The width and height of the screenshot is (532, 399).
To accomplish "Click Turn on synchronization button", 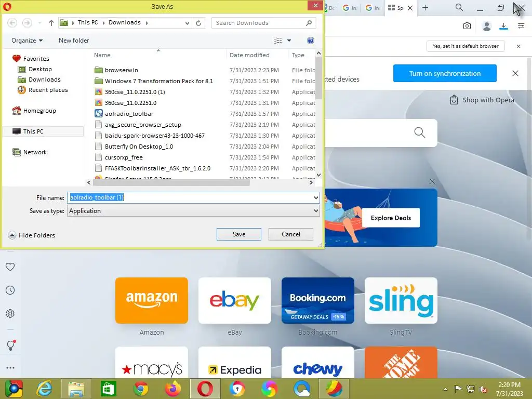I will point(445,73).
